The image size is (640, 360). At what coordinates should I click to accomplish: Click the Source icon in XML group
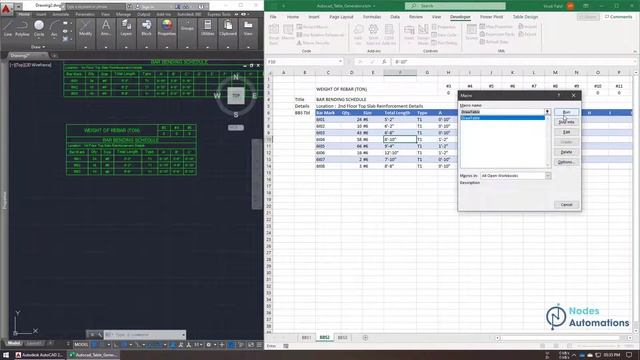[x=471, y=32]
